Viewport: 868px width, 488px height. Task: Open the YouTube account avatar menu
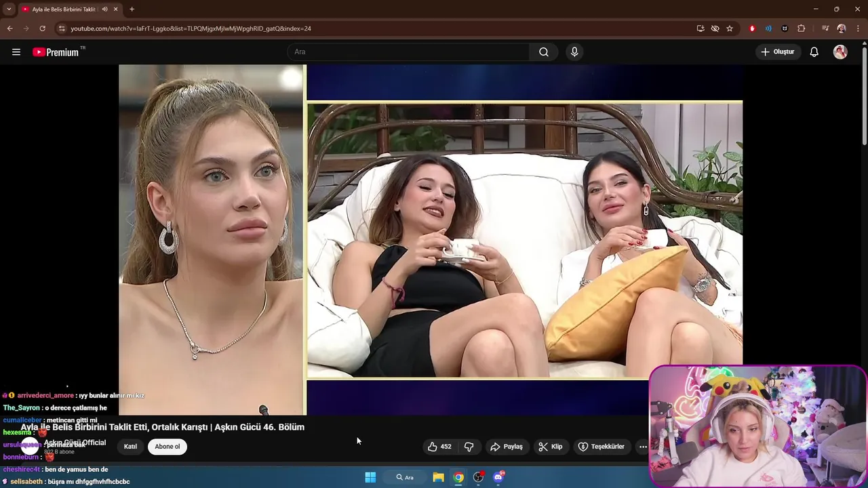click(x=840, y=52)
